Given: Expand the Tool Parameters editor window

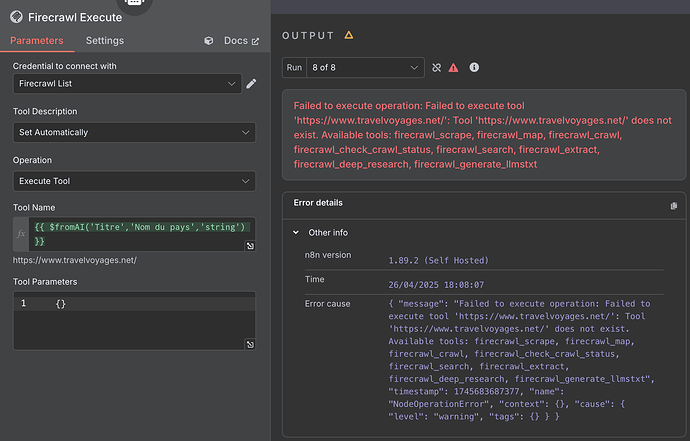Looking at the screenshot, I should pyautogui.click(x=250, y=344).
